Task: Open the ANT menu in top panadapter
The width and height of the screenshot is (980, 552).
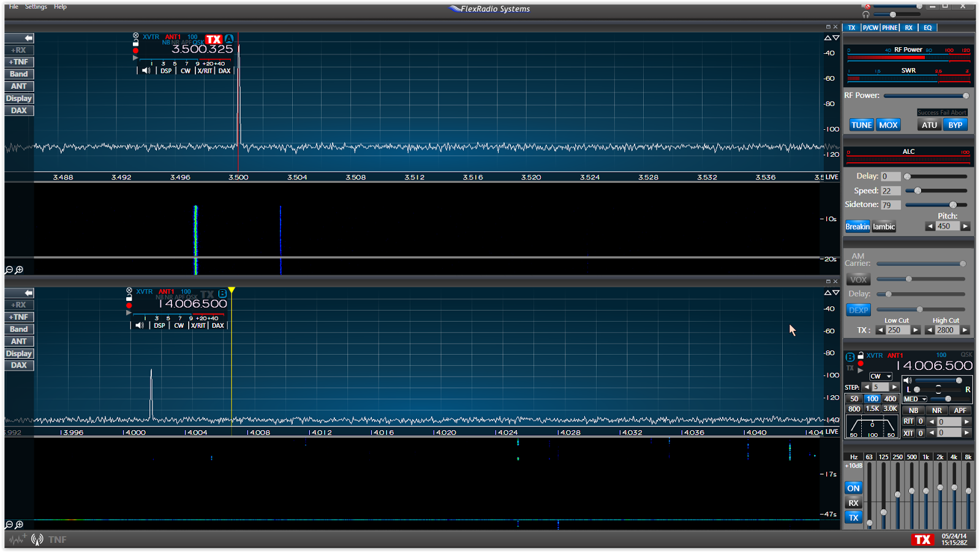Action: pos(19,86)
